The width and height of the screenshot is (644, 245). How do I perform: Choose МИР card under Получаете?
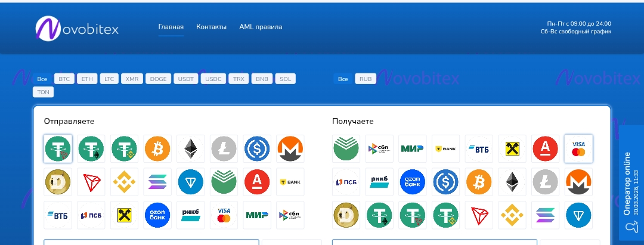pyautogui.click(x=413, y=148)
